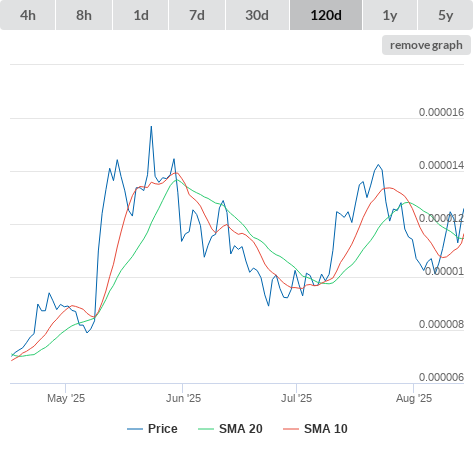
Task: Show the 5y price history
Action: click(445, 15)
